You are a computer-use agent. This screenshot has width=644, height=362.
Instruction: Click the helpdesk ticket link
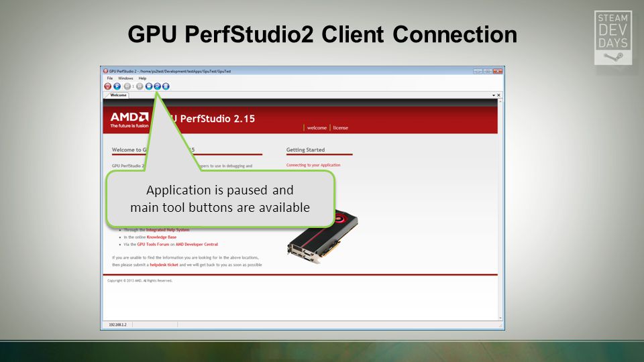[164, 265]
